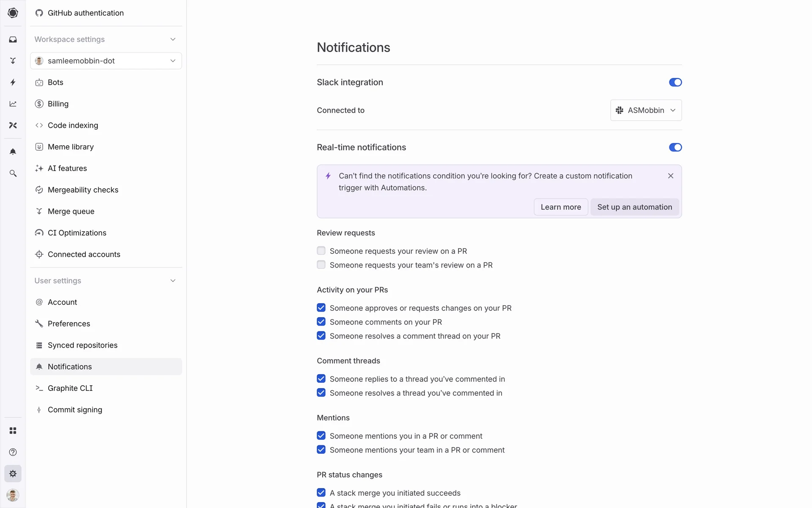Uncheck 'Someone comments on your PR'

tap(321, 322)
